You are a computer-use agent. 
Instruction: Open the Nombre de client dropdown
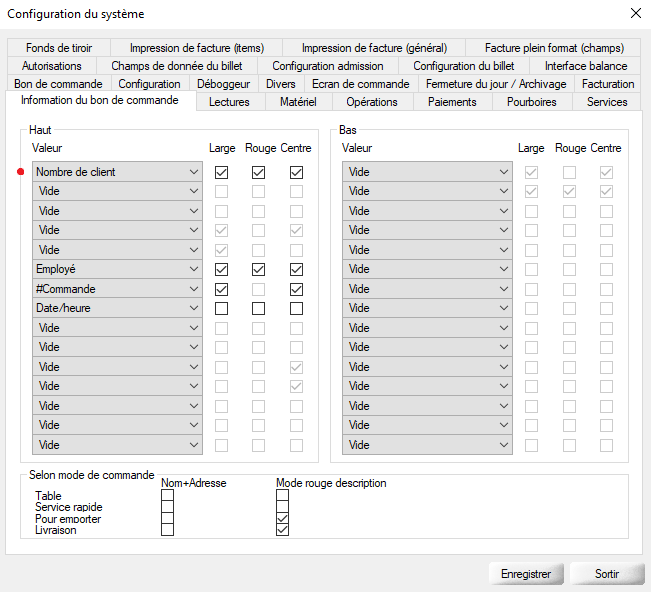(117, 172)
